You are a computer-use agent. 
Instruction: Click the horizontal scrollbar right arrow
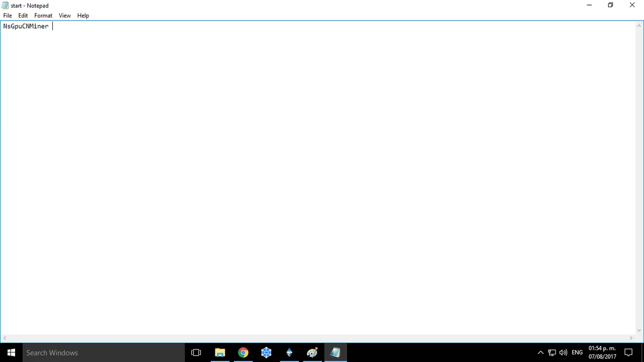pyautogui.click(x=631, y=338)
